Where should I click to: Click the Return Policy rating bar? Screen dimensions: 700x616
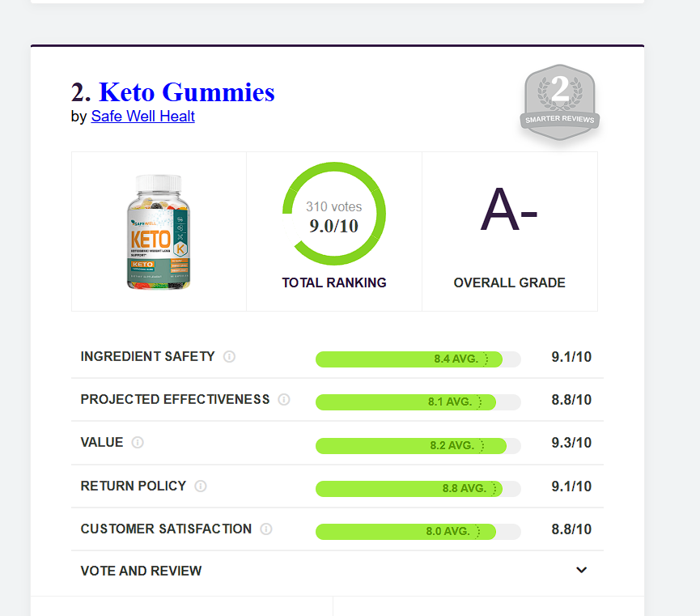tap(418, 488)
